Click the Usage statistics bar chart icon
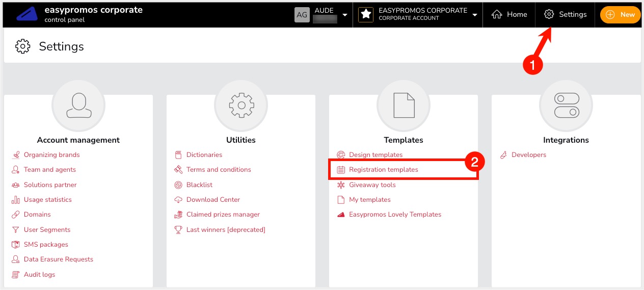The image size is (644, 290). pyautogui.click(x=15, y=200)
